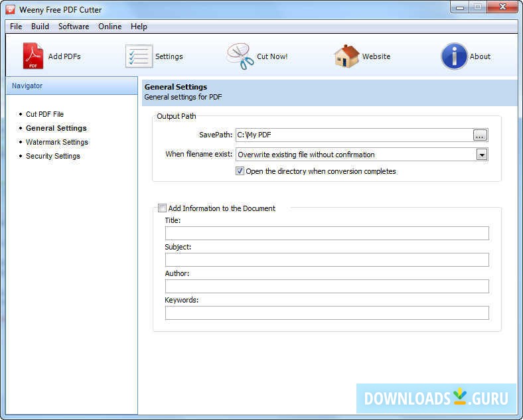Viewport: 523px width, 420px height.
Task: Click the Cut Now! toolbar label
Action: pos(272,56)
